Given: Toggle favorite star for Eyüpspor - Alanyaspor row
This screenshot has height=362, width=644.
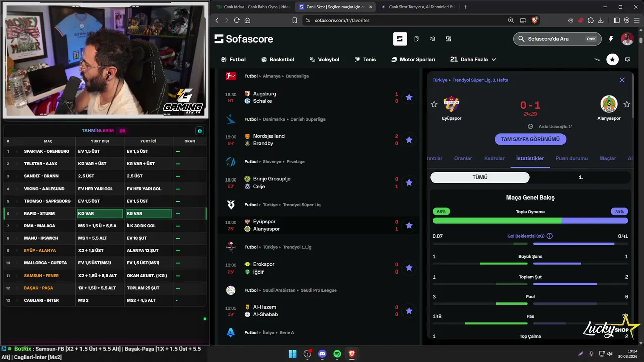Looking at the screenshot, I should pyautogui.click(x=409, y=225).
